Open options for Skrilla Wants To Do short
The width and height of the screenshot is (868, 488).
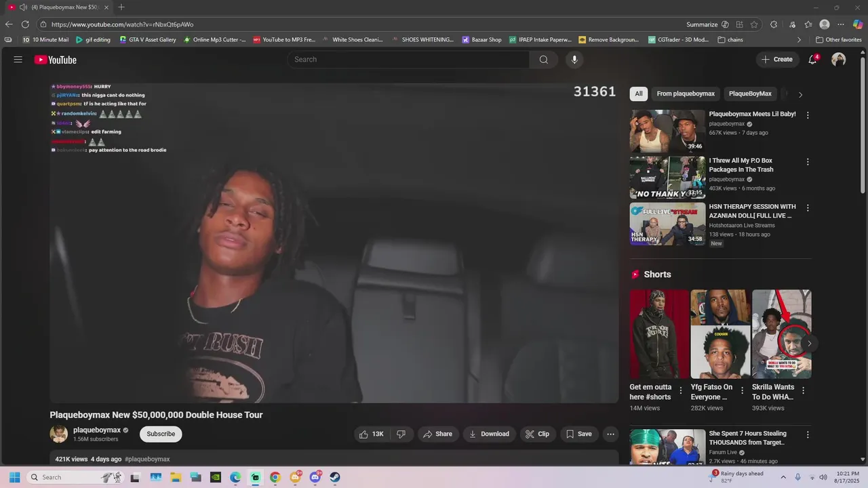(x=804, y=390)
